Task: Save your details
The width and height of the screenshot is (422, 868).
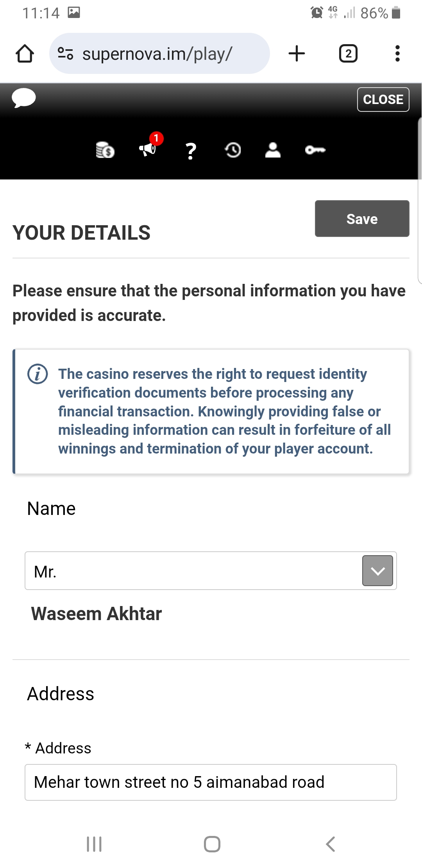Action: tap(362, 219)
